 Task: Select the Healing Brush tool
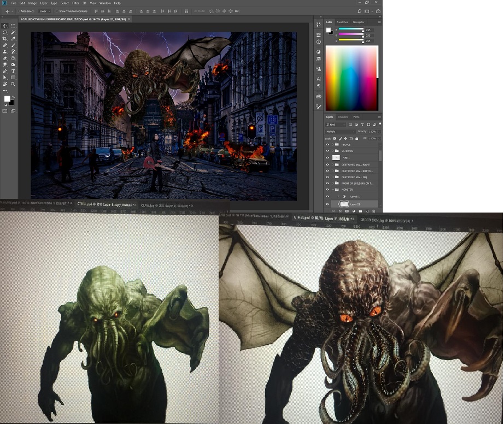point(5,45)
